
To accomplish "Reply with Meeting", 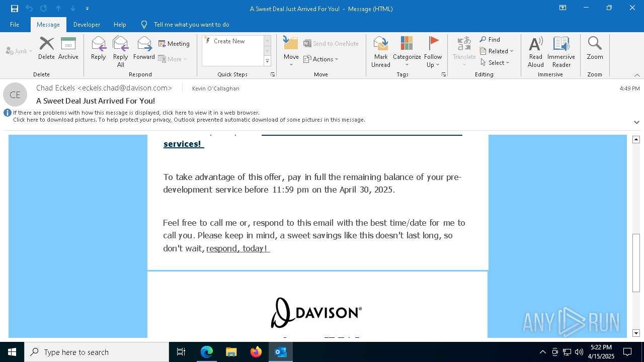I will pyautogui.click(x=174, y=44).
